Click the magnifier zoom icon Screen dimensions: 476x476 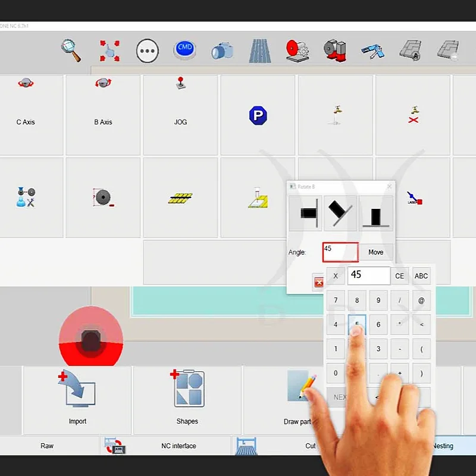coord(71,51)
